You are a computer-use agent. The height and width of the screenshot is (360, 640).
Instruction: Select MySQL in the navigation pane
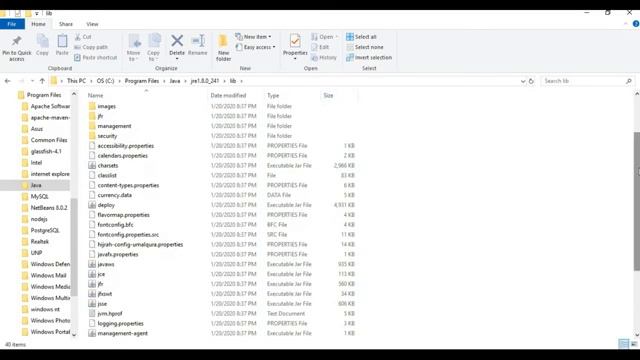click(39, 196)
